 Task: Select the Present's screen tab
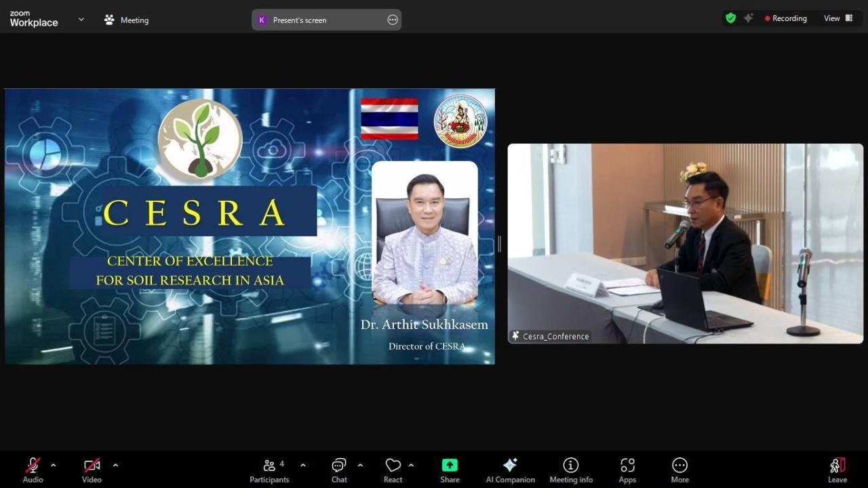tap(300, 20)
